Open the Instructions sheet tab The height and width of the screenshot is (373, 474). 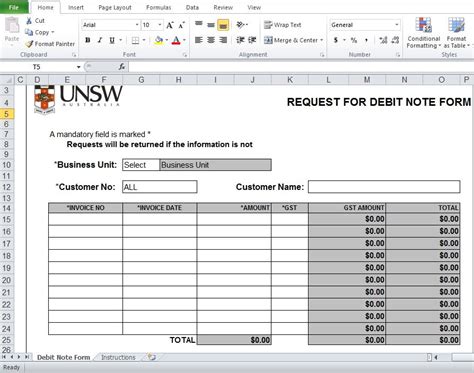click(x=118, y=357)
